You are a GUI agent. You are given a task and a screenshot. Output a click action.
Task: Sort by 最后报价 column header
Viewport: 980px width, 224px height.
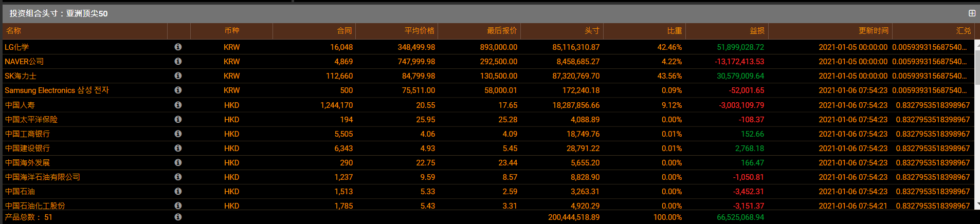479,31
